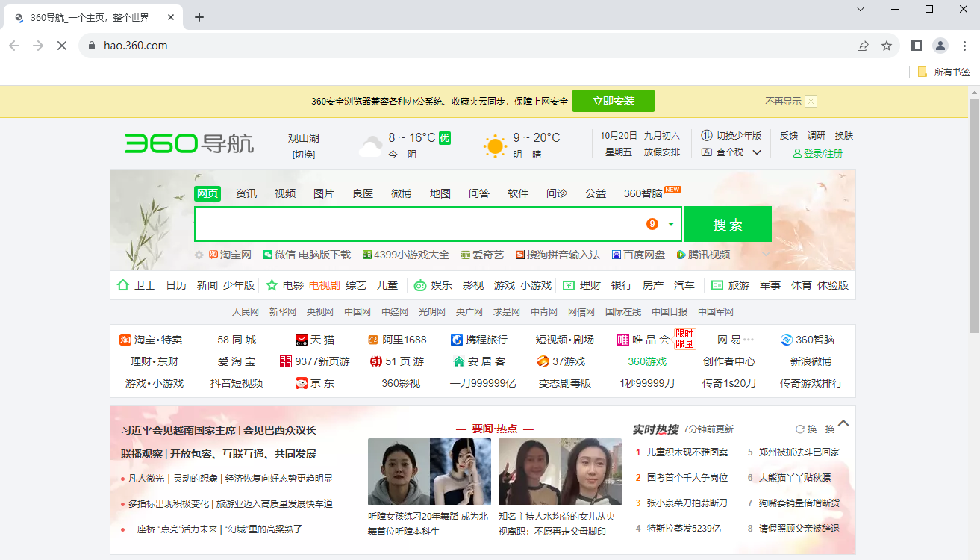980x560 pixels.
Task: Expand the 查个税 dropdown chevron
Action: point(757,152)
